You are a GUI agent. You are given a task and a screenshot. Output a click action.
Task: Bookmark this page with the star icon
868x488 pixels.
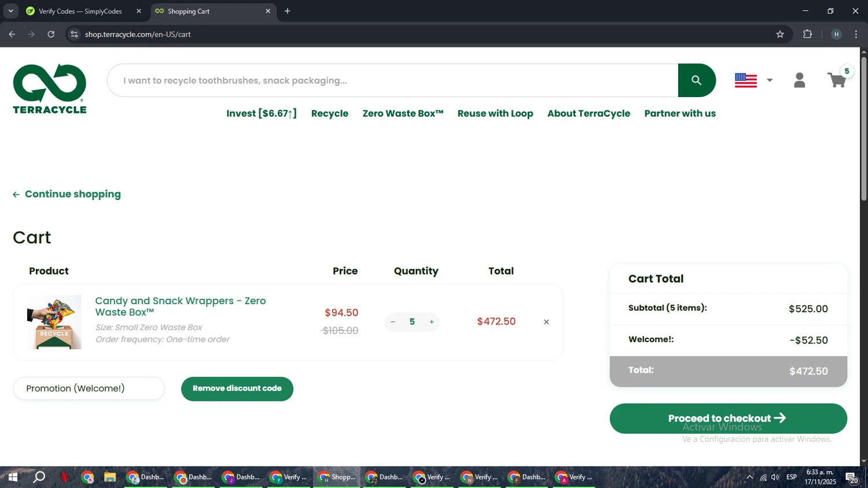pyautogui.click(x=780, y=34)
